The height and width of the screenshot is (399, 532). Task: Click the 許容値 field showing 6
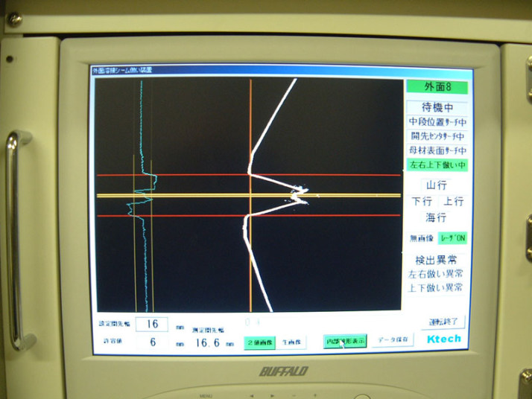pos(152,342)
